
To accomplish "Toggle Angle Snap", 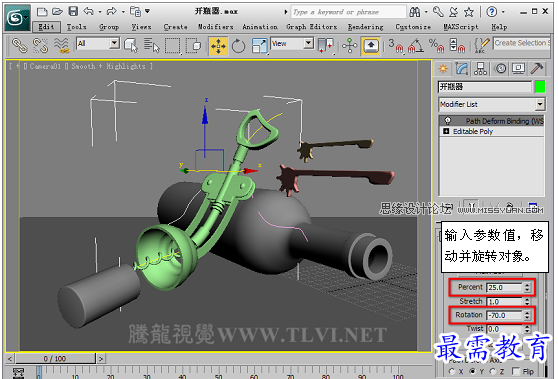I will click(416, 46).
